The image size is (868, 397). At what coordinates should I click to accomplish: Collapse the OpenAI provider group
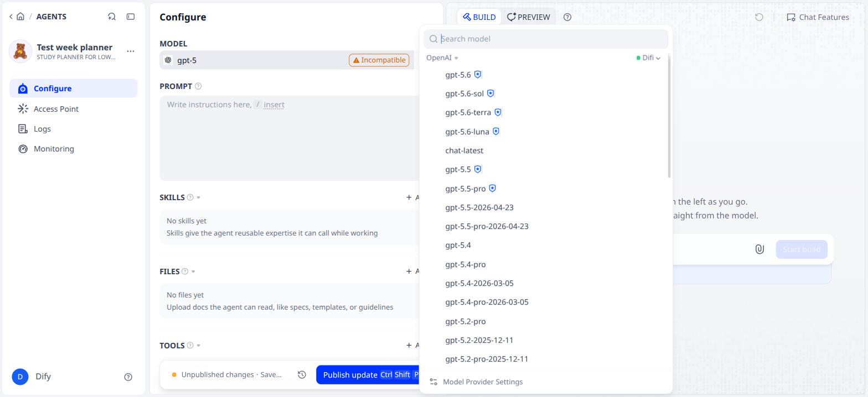click(x=442, y=58)
